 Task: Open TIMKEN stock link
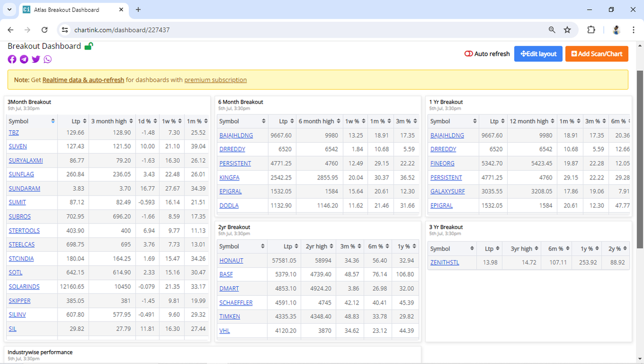point(230,316)
